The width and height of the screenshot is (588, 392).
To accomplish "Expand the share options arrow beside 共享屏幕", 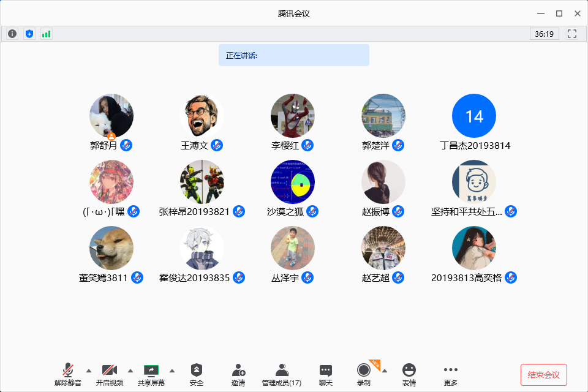I will click(x=171, y=371).
